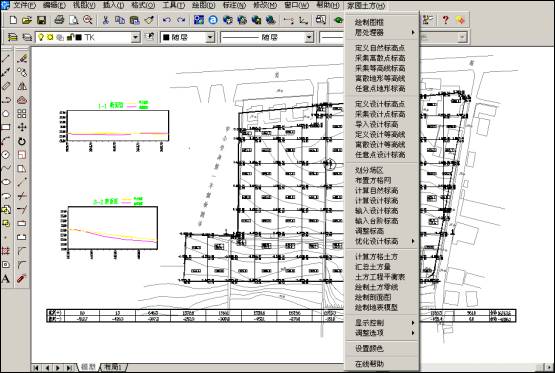
Task: Select the Ellipse draw tool
Action: (6, 182)
